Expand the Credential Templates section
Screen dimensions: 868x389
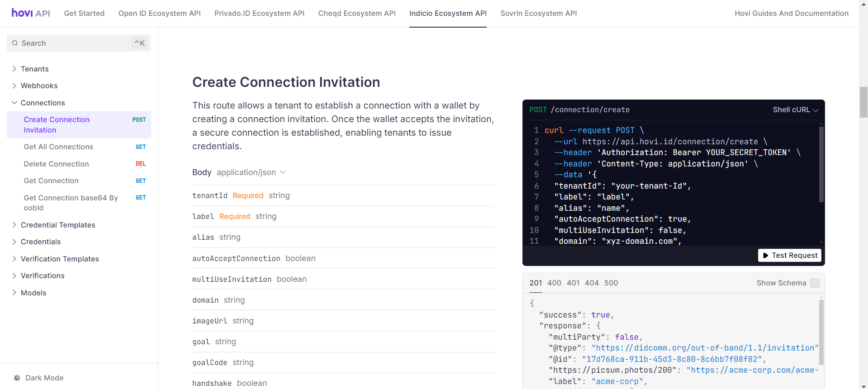pos(58,225)
